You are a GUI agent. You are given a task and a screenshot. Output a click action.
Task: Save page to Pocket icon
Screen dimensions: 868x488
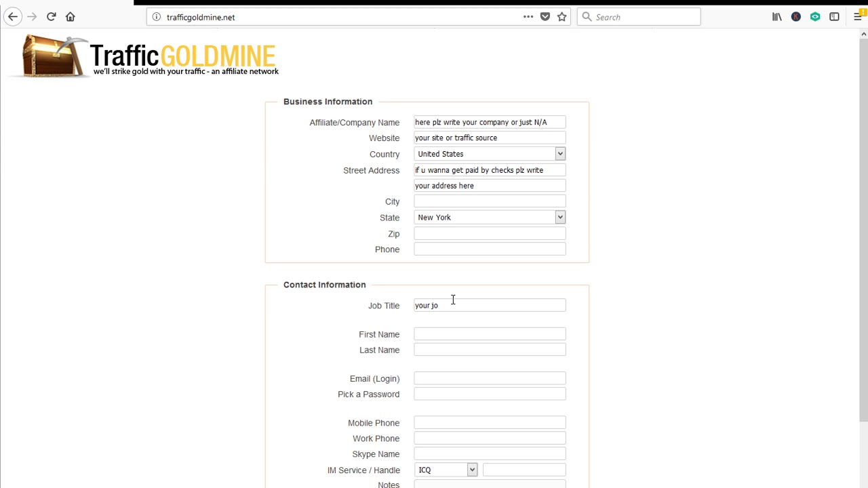pyautogui.click(x=545, y=17)
